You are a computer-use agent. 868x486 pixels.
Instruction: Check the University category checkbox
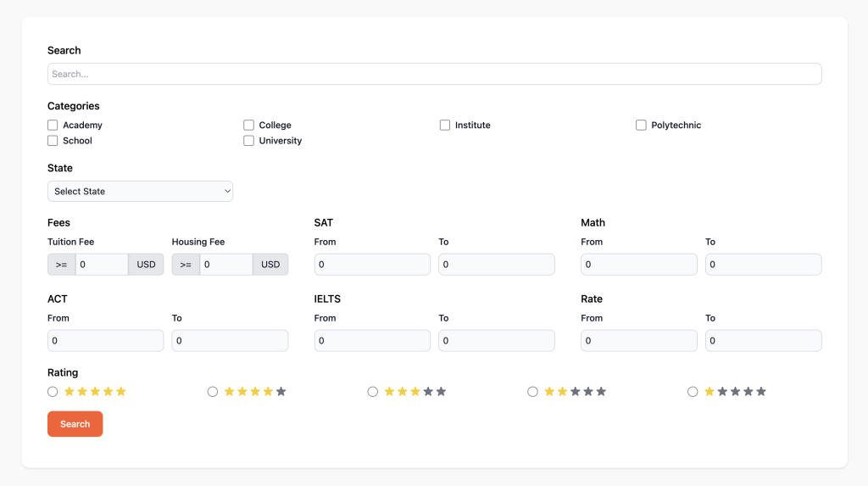[248, 141]
